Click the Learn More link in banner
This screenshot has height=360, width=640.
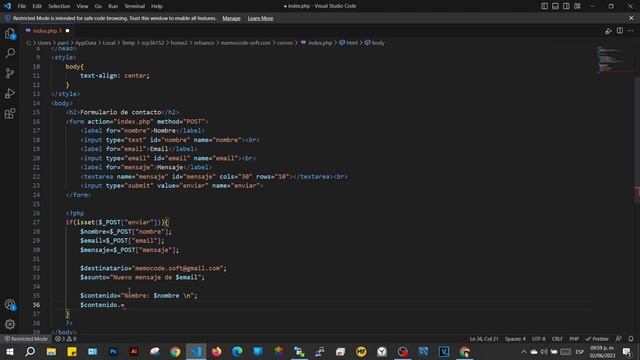click(x=260, y=18)
